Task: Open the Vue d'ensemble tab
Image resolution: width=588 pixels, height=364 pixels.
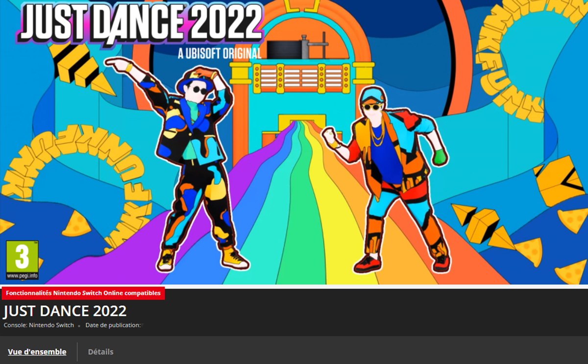Action: point(37,352)
